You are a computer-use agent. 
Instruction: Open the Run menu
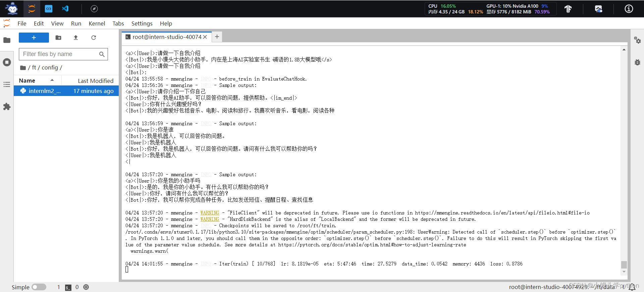76,23
